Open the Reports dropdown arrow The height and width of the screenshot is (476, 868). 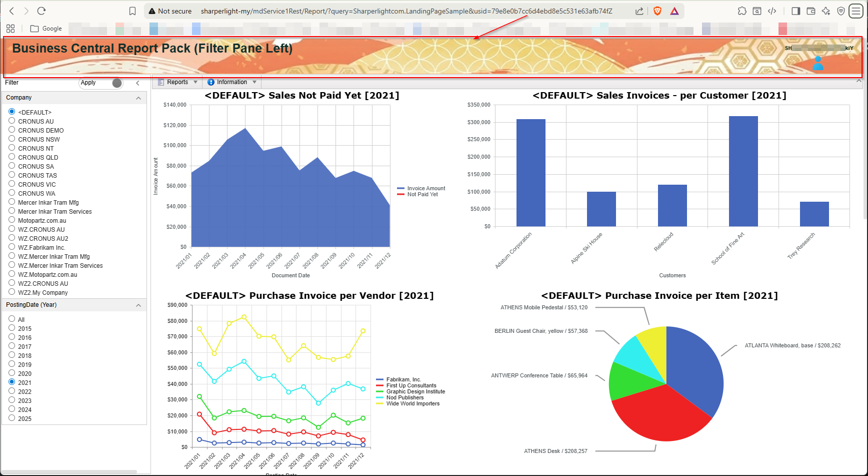[195, 82]
